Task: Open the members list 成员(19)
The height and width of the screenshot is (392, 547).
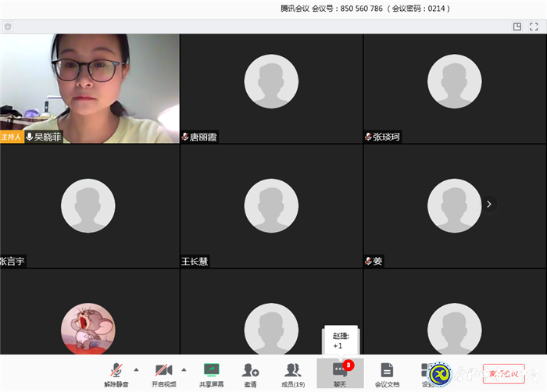Action: click(293, 373)
